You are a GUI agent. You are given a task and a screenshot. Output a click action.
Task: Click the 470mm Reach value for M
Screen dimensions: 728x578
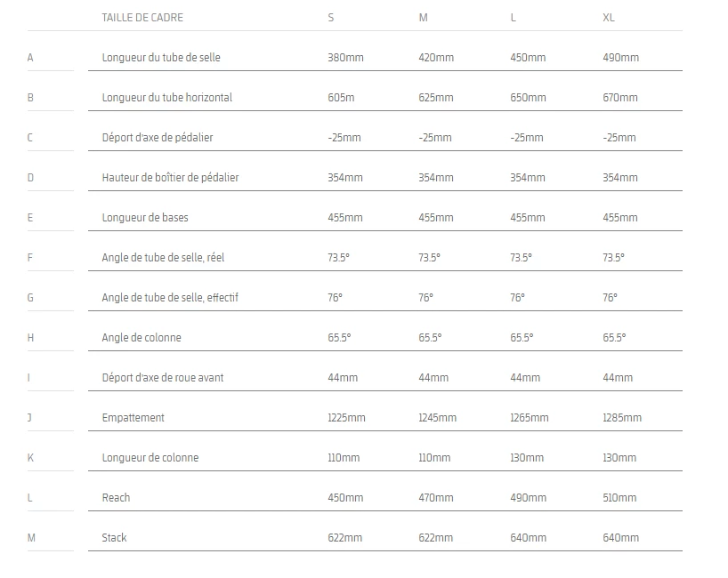pos(435,498)
